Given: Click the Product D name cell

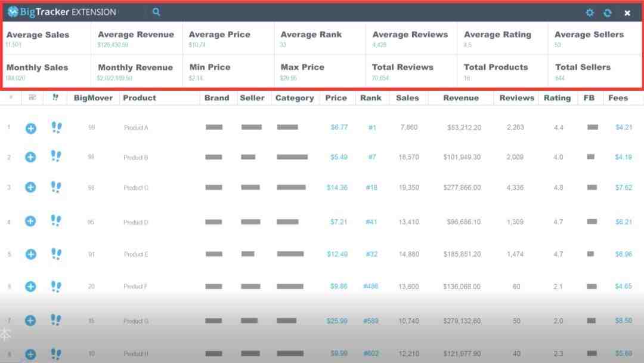Looking at the screenshot, I should point(136,223).
